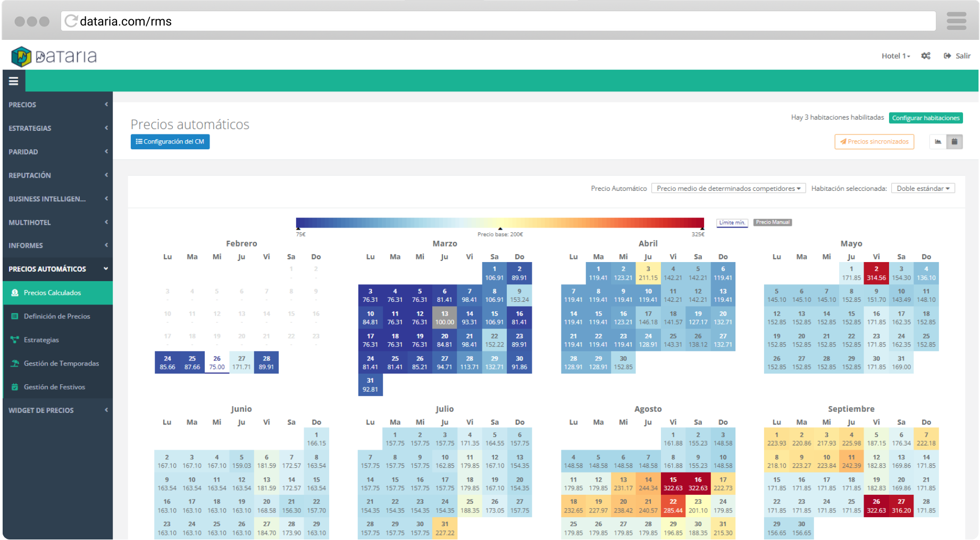Expand BUSINESS INTELLIGEN... sidebar section
Image resolution: width=980 pixels, height=540 pixels.
tap(57, 199)
